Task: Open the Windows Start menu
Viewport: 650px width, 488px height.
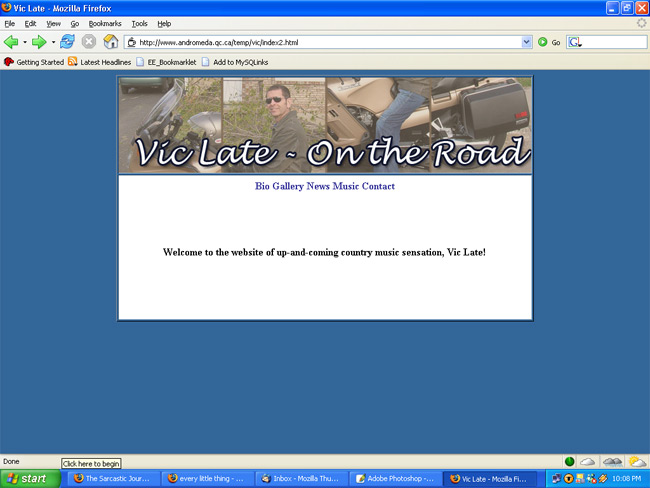Action: click(28, 479)
